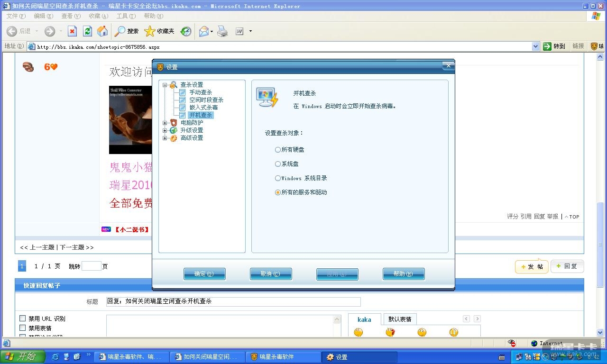Select 空闲时段查杀 in settings tree
Image resolution: width=607 pixels, height=364 pixels.
(x=206, y=100)
